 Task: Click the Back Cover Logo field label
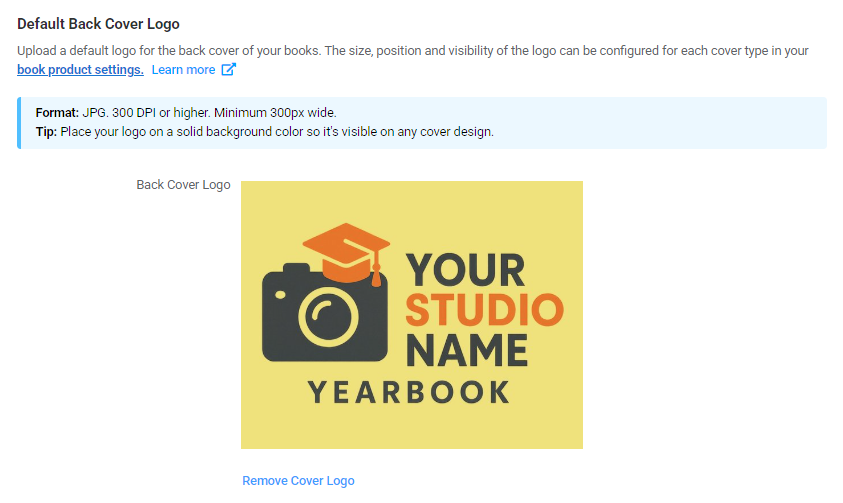[x=183, y=185]
